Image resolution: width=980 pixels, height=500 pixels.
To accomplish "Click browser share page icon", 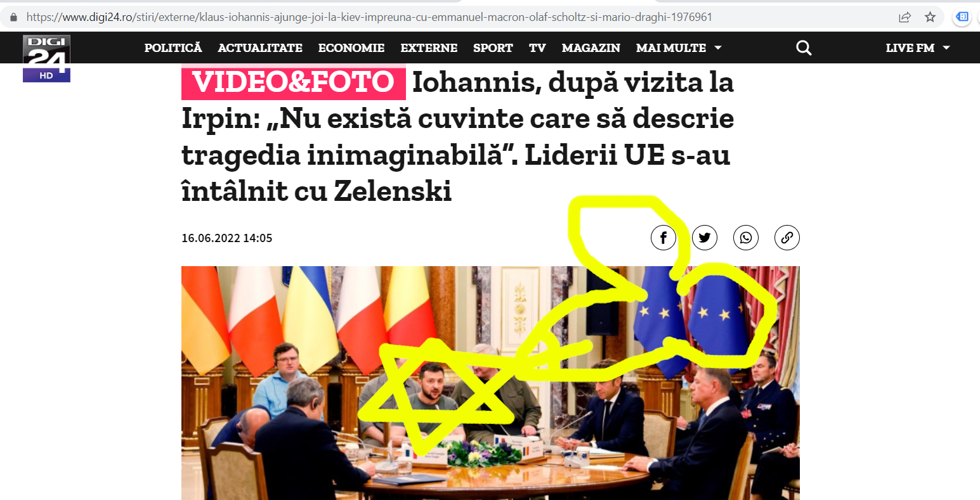I will pos(905,17).
